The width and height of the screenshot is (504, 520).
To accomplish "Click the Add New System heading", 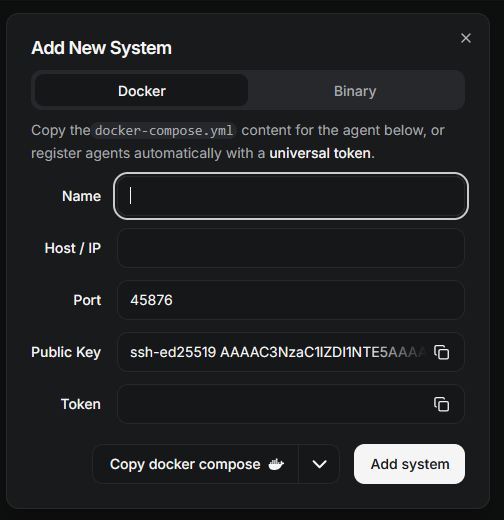I will tap(102, 48).
